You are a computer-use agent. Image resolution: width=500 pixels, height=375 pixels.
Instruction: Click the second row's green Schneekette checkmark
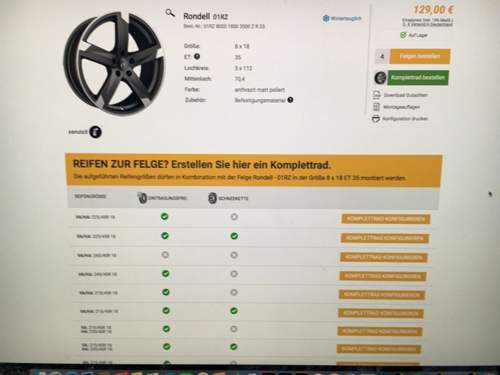point(234,236)
